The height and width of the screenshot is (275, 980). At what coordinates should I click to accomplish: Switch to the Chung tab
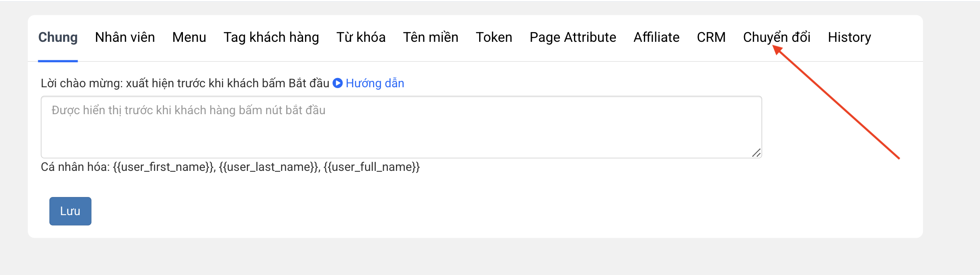58,37
